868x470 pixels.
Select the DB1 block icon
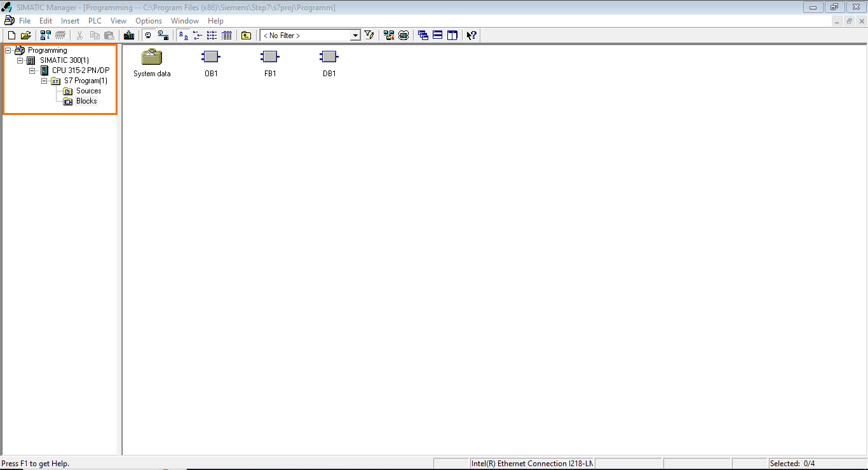pos(329,57)
